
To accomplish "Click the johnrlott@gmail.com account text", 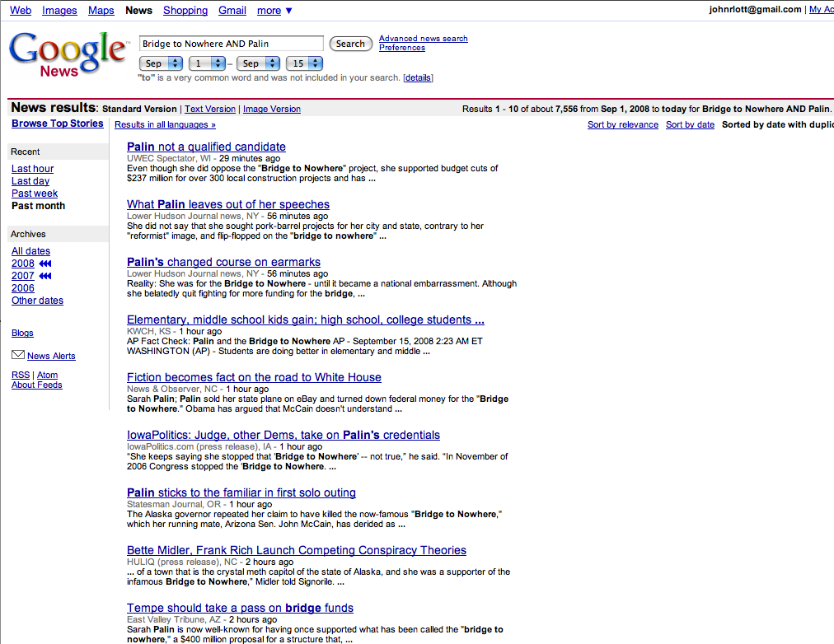I will click(x=755, y=10).
